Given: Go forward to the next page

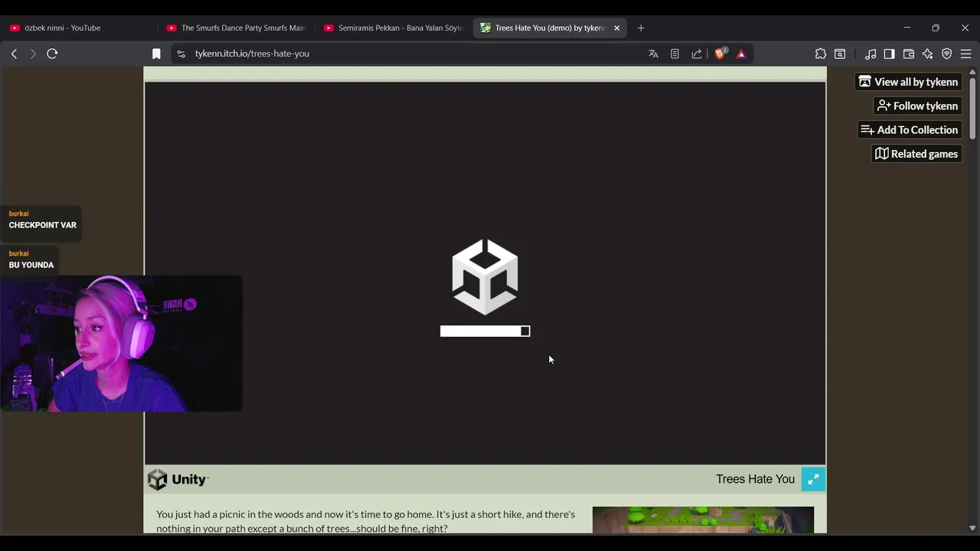Looking at the screenshot, I should 33,54.
